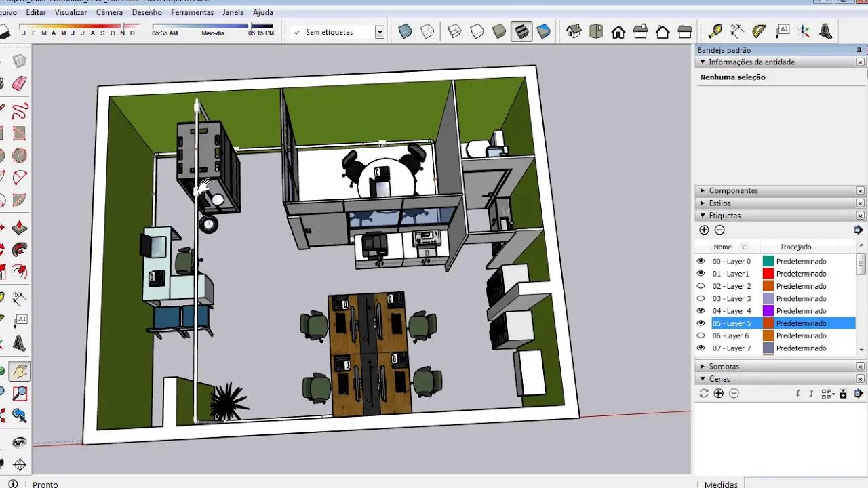
Task: Switch to Monochrome face style
Action: tap(544, 31)
